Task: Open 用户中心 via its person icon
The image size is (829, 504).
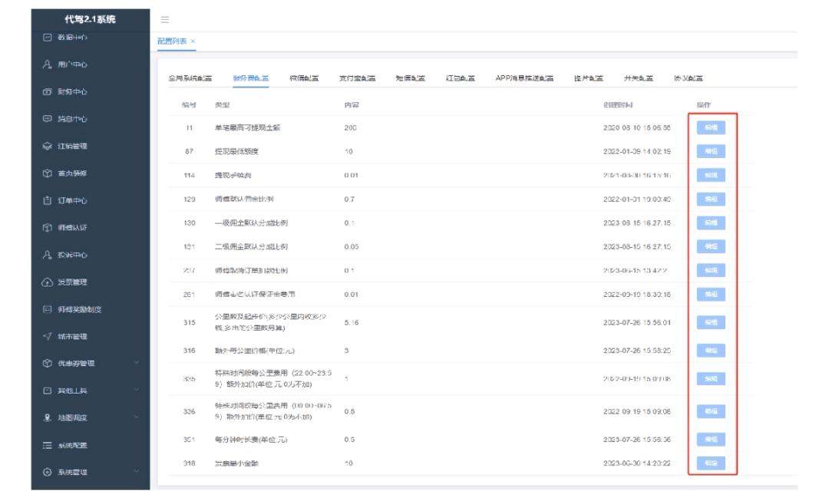Action: (x=47, y=64)
